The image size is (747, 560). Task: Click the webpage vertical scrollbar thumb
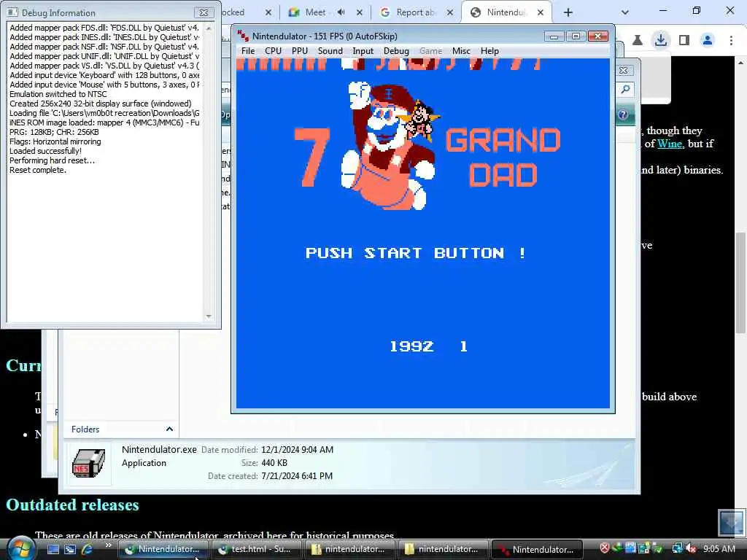[740, 283]
